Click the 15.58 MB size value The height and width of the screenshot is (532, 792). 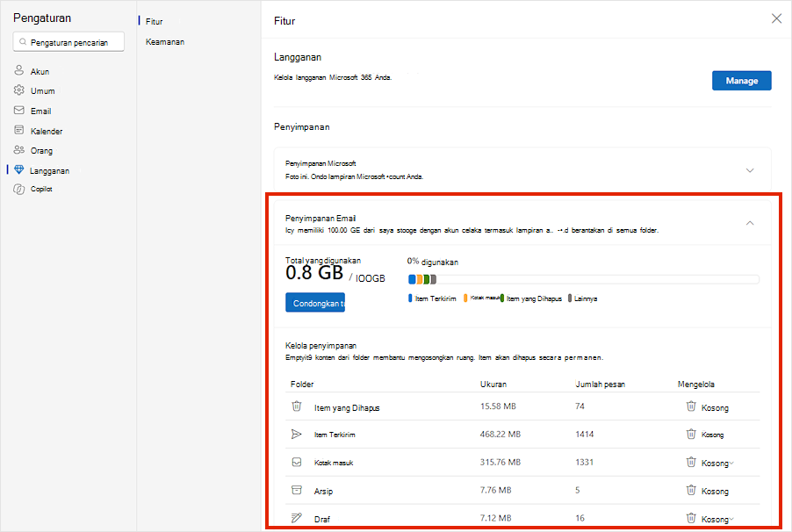(x=498, y=406)
